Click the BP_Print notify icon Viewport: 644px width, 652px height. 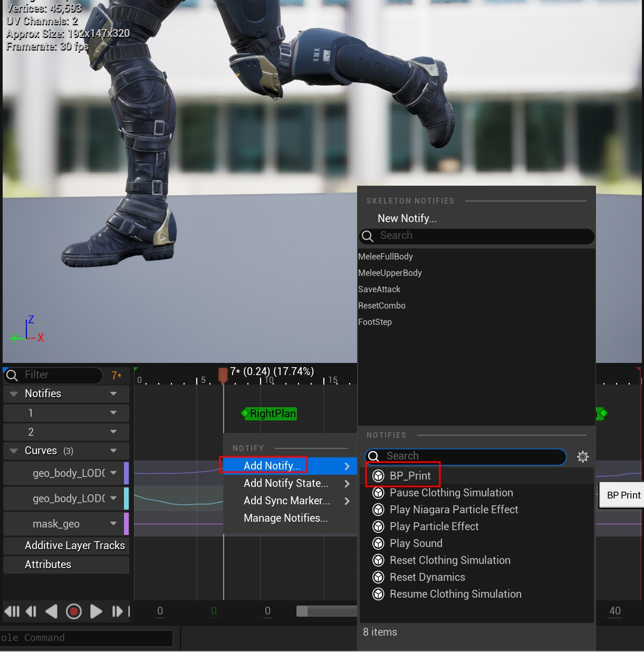pos(378,476)
